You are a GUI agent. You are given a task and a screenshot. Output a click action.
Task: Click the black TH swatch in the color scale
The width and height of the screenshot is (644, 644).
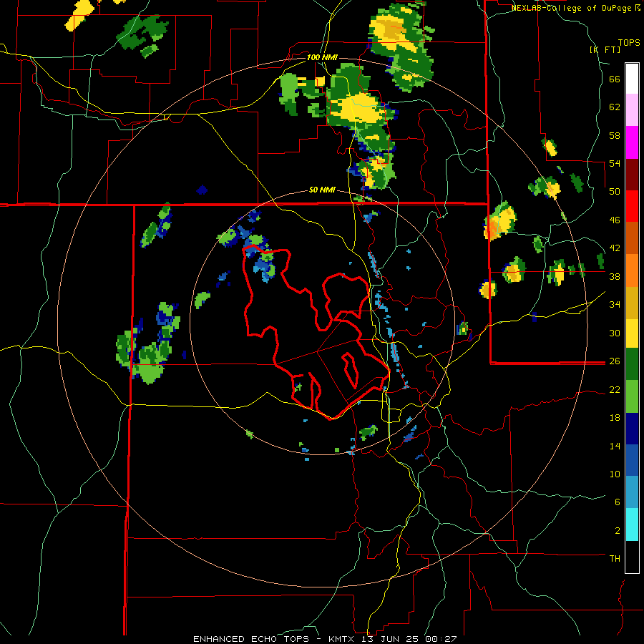point(632,556)
